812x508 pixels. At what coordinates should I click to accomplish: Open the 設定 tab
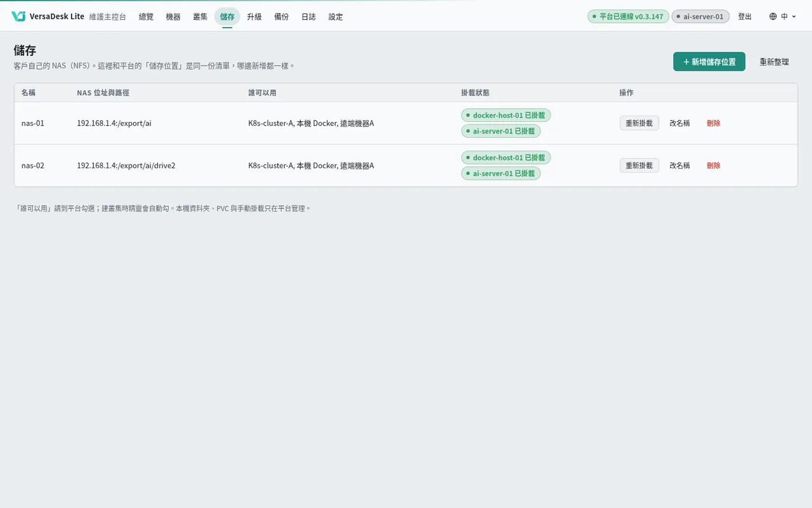pos(336,17)
